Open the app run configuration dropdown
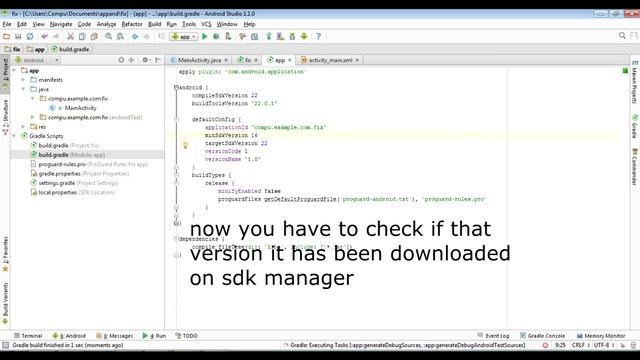Viewport: 640px width, 360px height. click(x=184, y=36)
